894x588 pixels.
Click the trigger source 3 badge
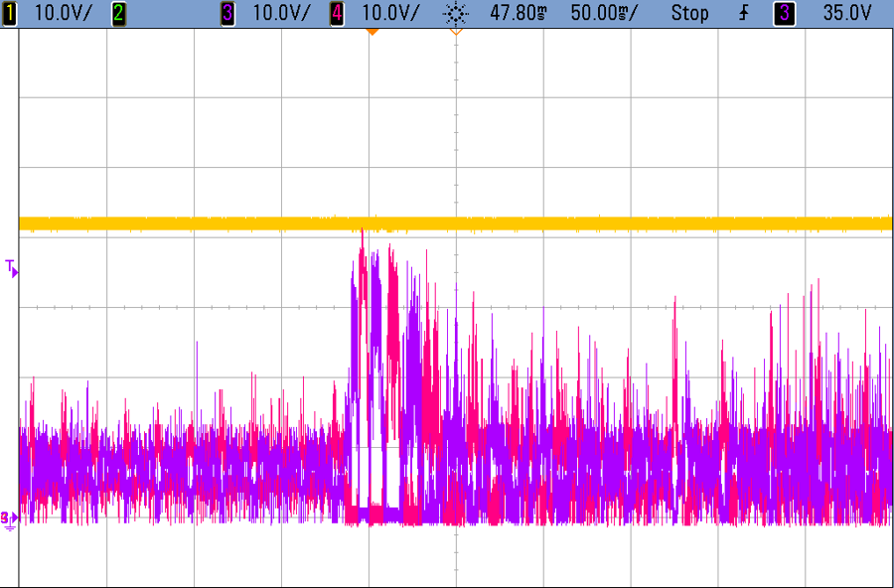(x=785, y=13)
